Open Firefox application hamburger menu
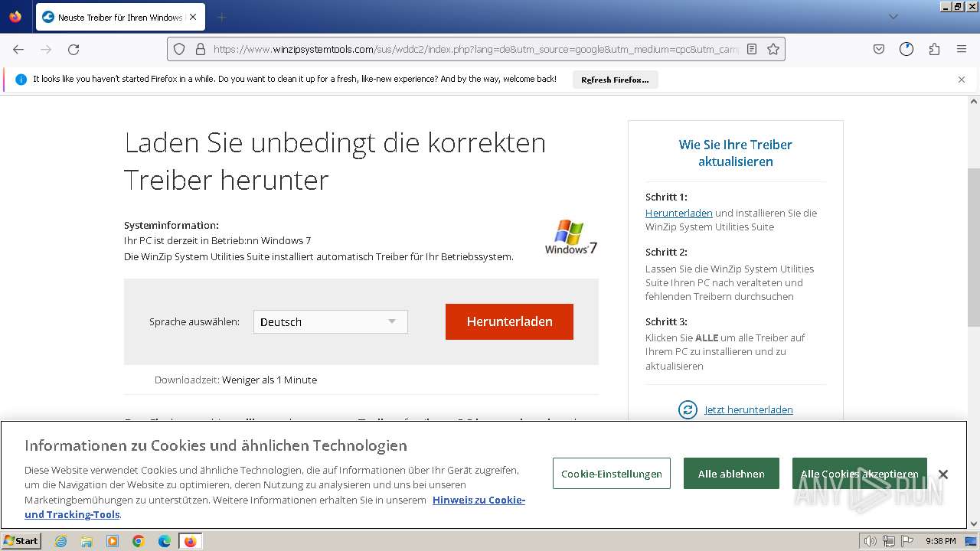Screen dimensions: 980x551 click(x=962, y=49)
